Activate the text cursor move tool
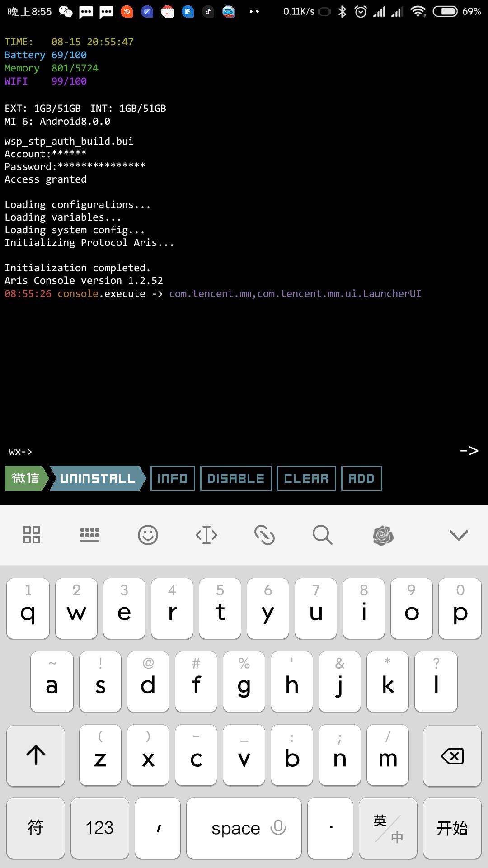The height and width of the screenshot is (868, 488). tap(206, 535)
